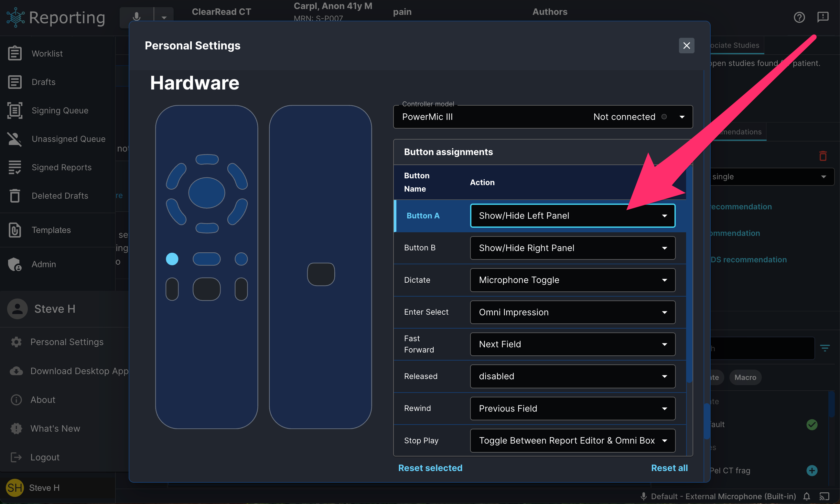Open Templates icon in sidebar
The height and width of the screenshot is (504, 840).
coord(15,230)
